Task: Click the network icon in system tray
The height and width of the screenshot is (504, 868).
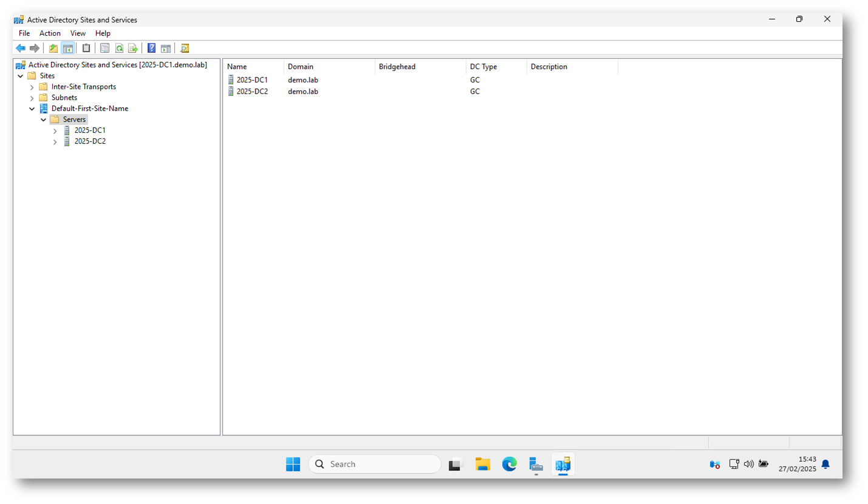Action: 734,465
